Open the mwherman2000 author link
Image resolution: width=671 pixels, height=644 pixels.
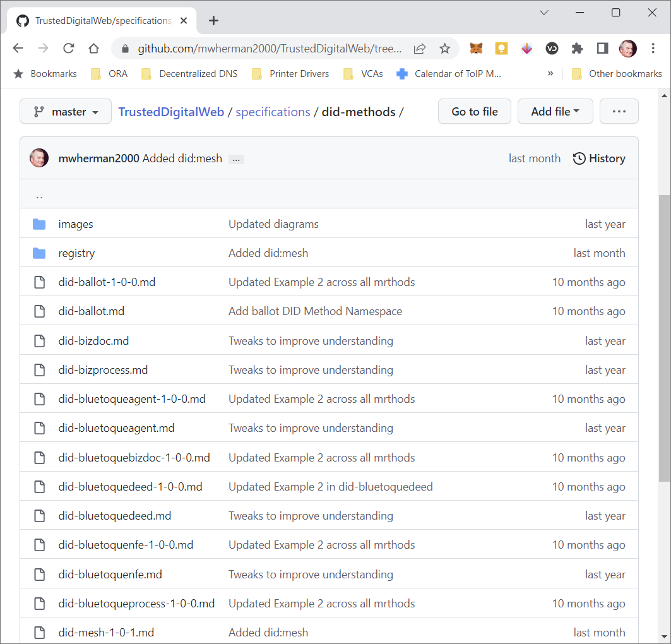99,158
